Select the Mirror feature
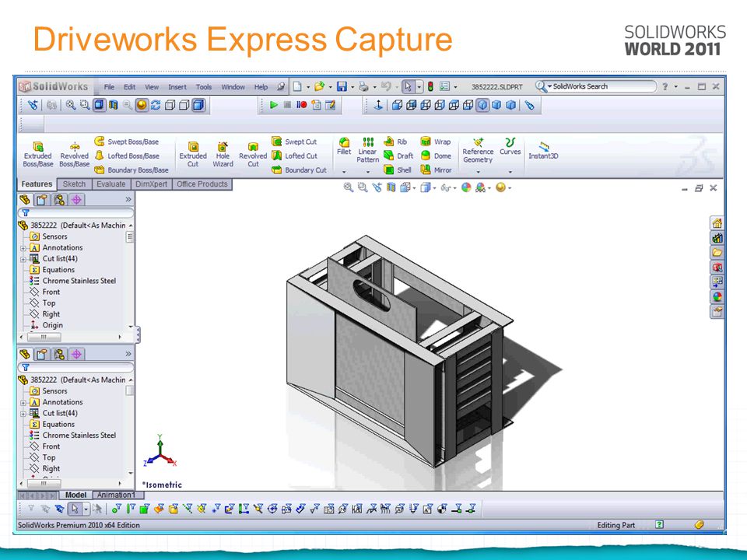This screenshot has height=560, width=747. click(x=436, y=170)
